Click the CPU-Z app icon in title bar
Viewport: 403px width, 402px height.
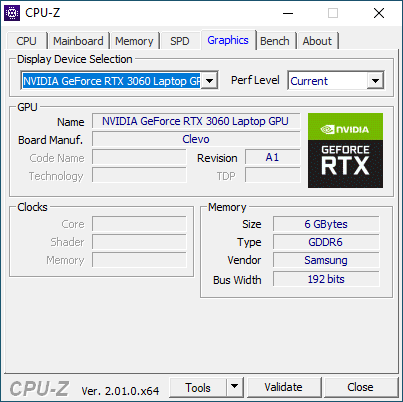(12, 13)
